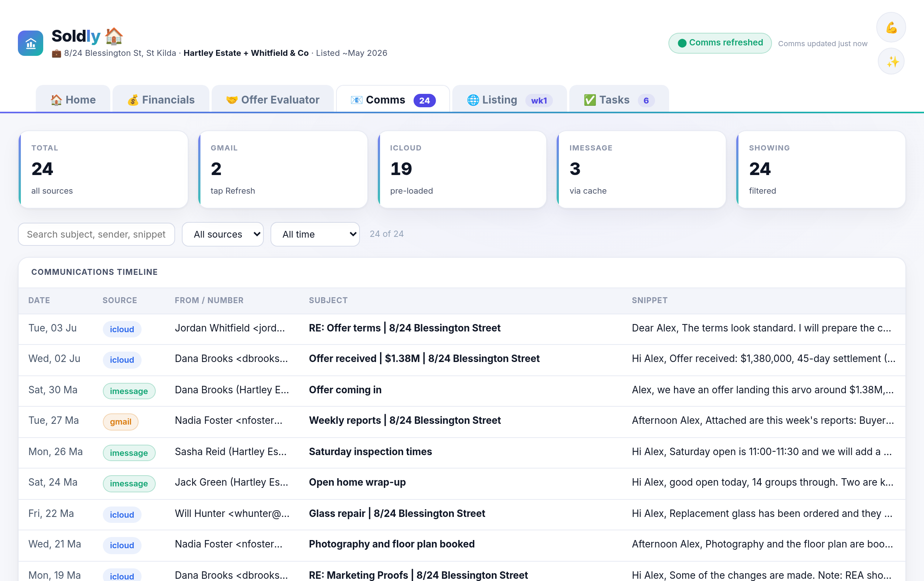Screen dimensions: 924x581
Task: Click the iCloud 19 pre-loaded card
Action: [x=462, y=169]
